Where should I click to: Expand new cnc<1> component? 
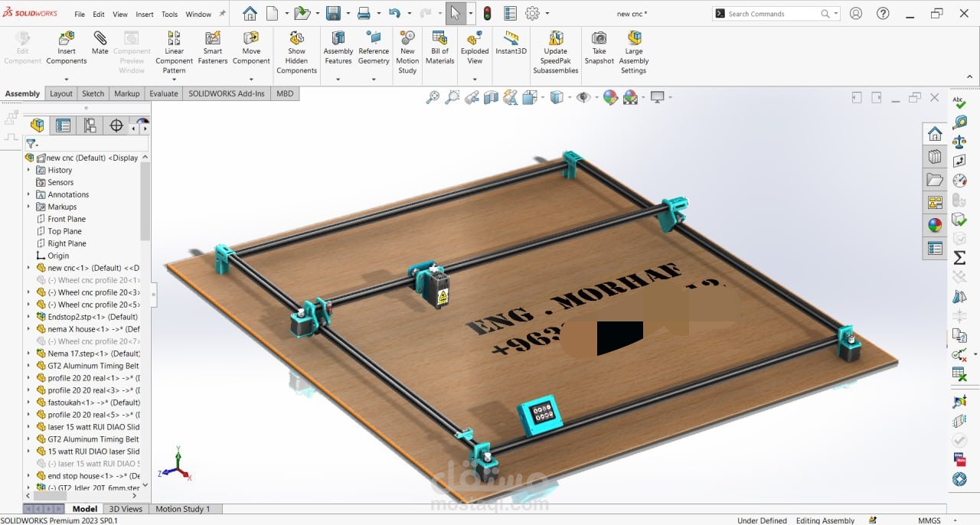point(29,268)
